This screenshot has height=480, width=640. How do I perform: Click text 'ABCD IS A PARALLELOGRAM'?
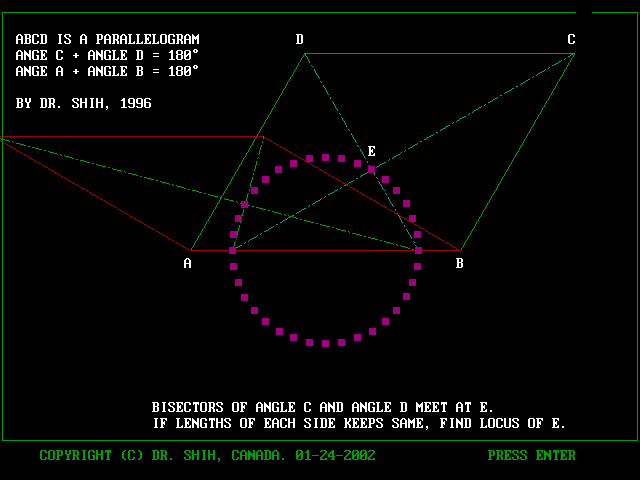point(107,39)
